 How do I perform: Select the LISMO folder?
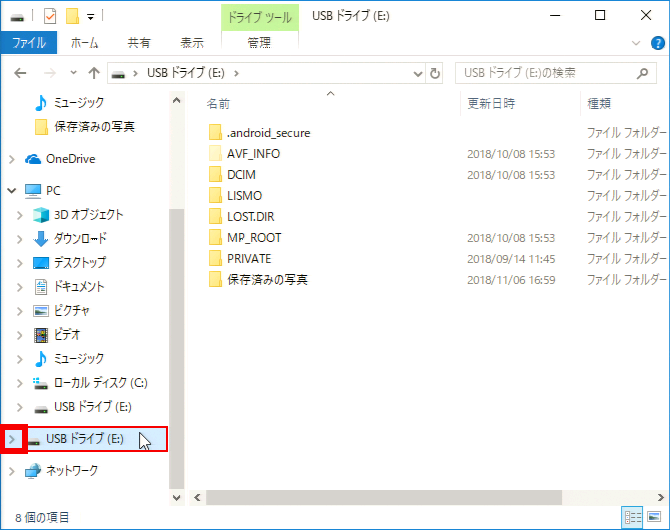tap(235, 196)
